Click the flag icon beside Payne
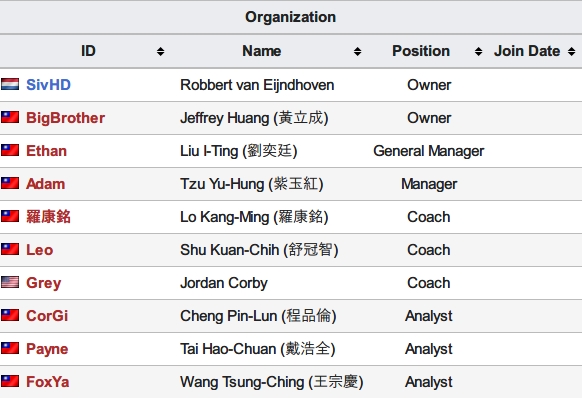 10,348
